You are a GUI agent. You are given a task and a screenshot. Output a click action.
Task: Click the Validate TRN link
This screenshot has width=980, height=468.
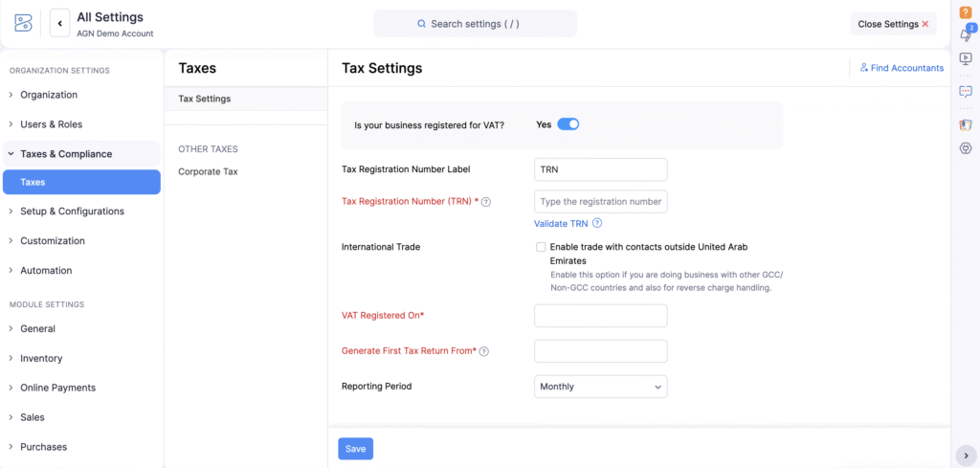561,223
